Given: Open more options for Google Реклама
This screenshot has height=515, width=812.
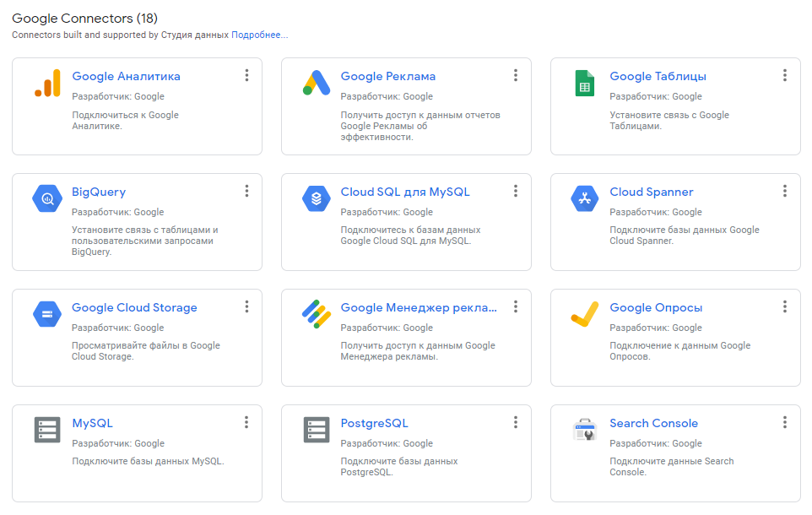Looking at the screenshot, I should 516,76.
